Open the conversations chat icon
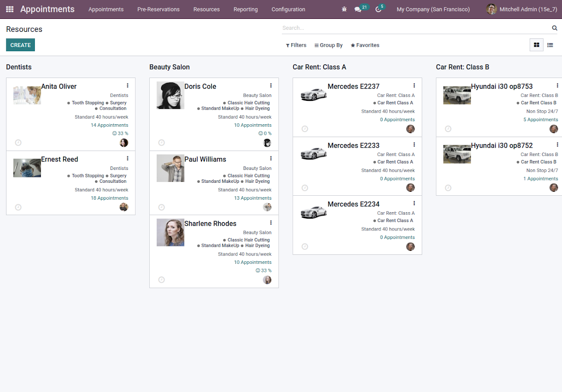Viewport: 562px width, 392px height. click(358, 9)
